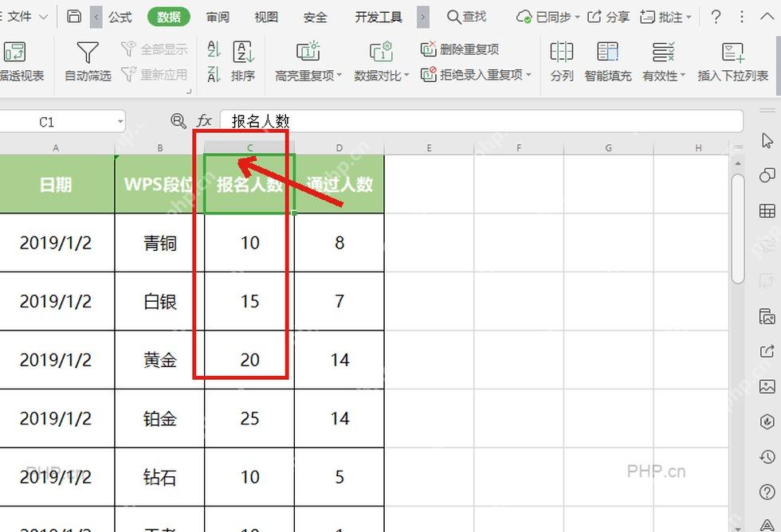This screenshot has width=781, height=532.
Task: Click the help circle icon in sidebar
Action: pos(767,491)
